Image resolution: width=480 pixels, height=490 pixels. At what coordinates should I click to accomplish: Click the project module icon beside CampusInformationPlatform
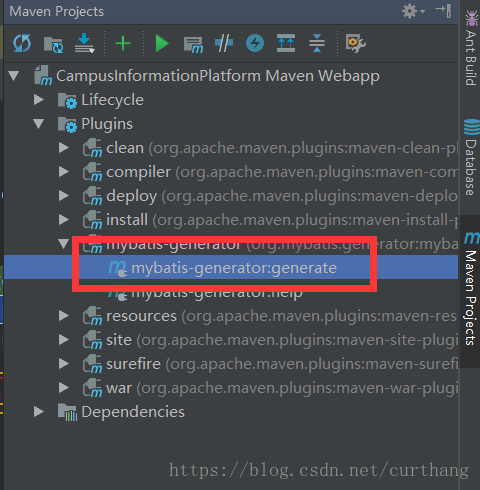pos(43,76)
